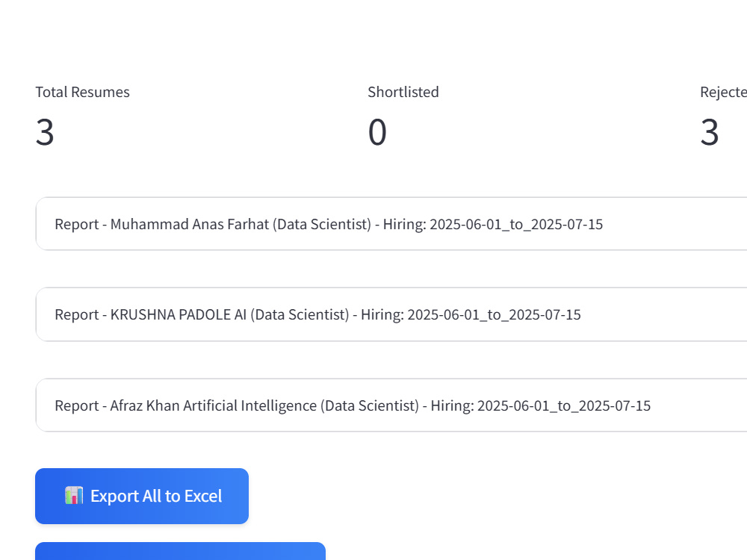This screenshot has height=560, width=747.
Task: Expand the Muhammad Anas Farhat report
Action: click(391, 224)
